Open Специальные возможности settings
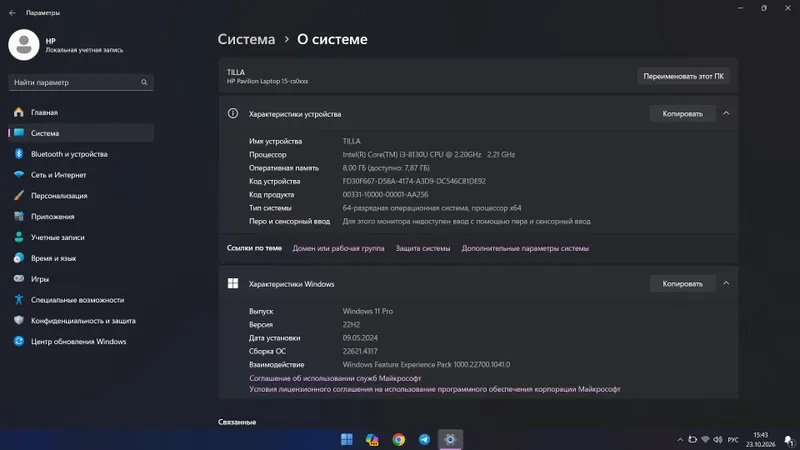800x450 pixels. pos(81,300)
